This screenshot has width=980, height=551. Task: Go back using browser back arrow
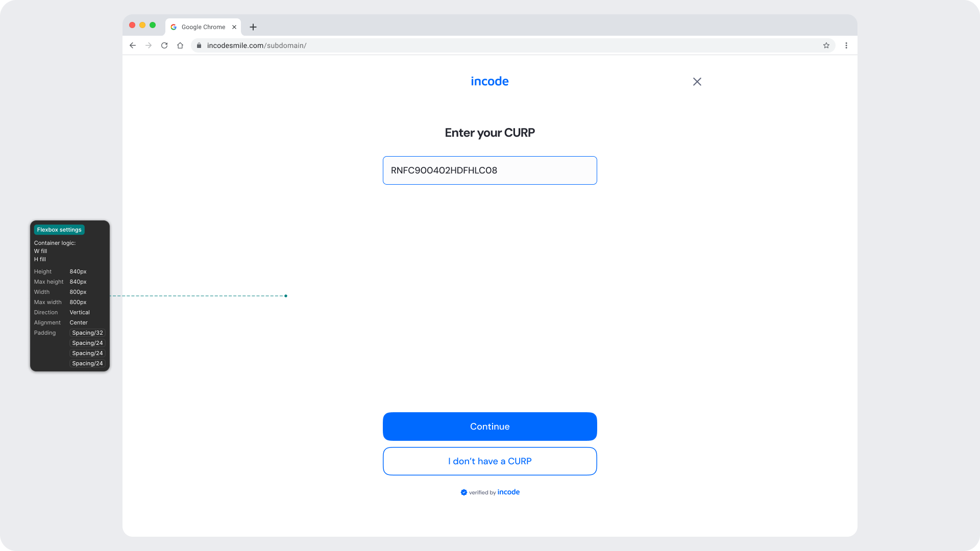(x=133, y=45)
